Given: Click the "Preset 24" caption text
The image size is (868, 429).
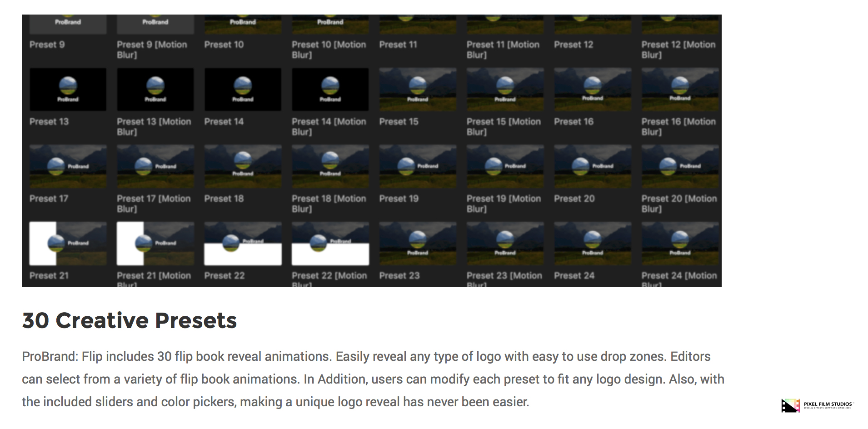Looking at the screenshot, I should [x=574, y=275].
